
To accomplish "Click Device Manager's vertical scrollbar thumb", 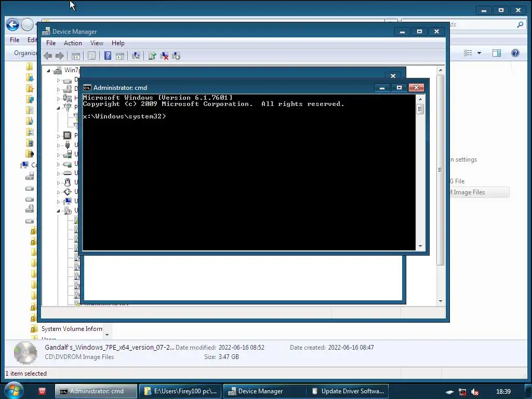I will [x=441, y=170].
